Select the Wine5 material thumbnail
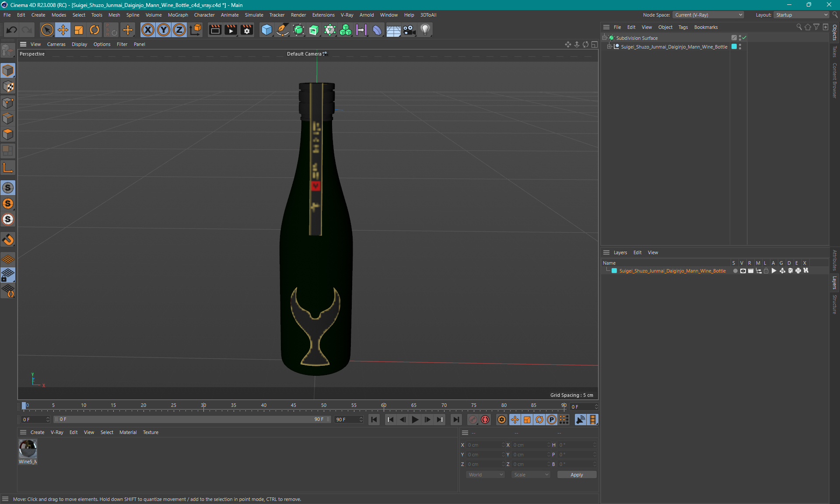Viewport: 840px width, 504px height. (x=28, y=448)
